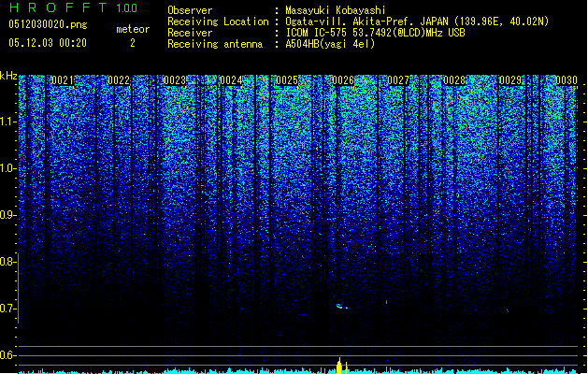This screenshot has width=588, height=374.
Task: Click the tall yellow peak in the power graph
Action: [x=339, y=366]
